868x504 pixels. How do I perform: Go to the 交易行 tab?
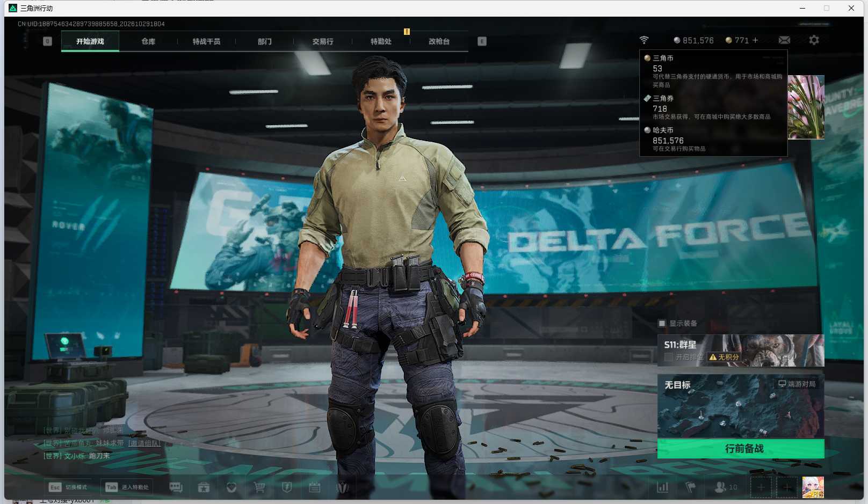pos(323,41)
